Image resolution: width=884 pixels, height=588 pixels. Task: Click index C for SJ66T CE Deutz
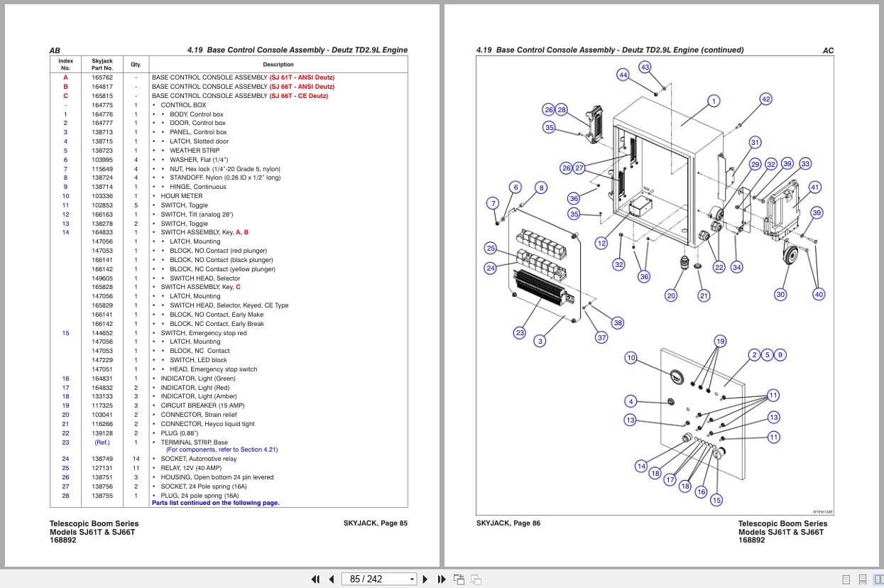click(x=65, y=96)
